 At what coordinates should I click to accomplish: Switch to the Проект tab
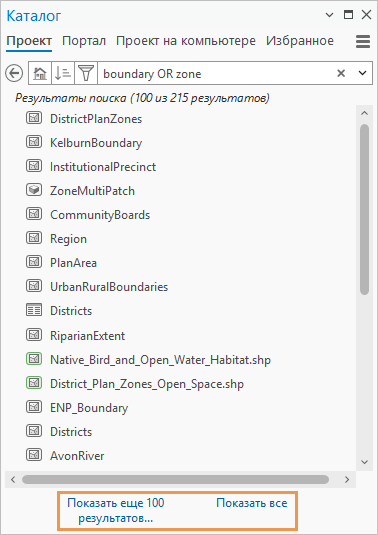[x=29, y=41]
